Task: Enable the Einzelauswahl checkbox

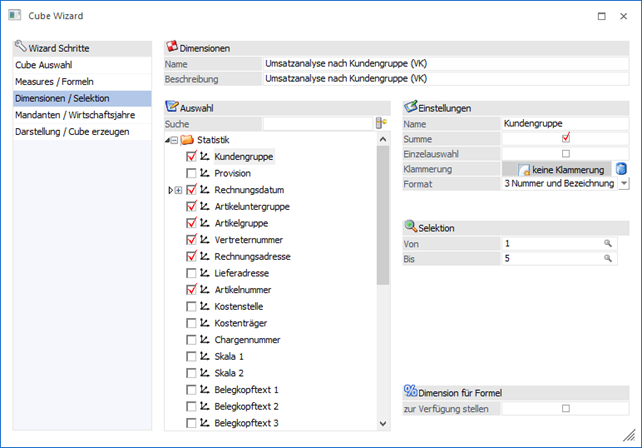Action: [566, 153]
